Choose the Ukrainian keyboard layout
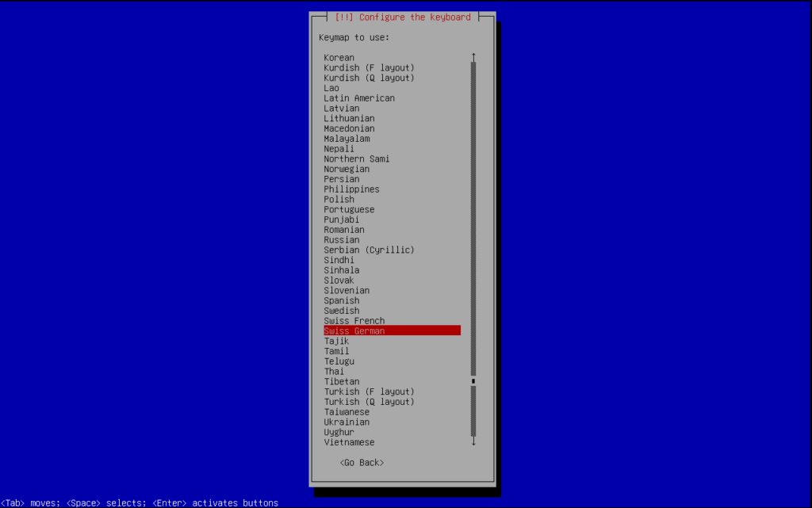Screen dimensions: 812x508 click(349, 422)
